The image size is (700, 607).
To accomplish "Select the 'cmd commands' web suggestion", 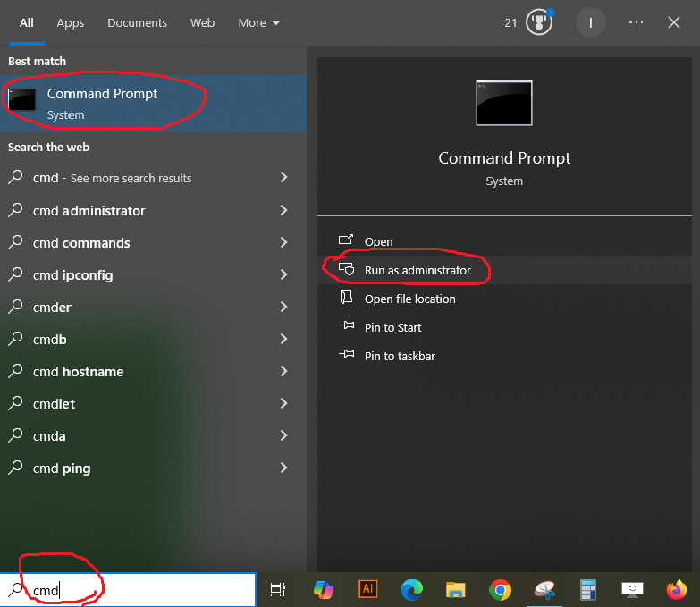I will tap(153, 242).
